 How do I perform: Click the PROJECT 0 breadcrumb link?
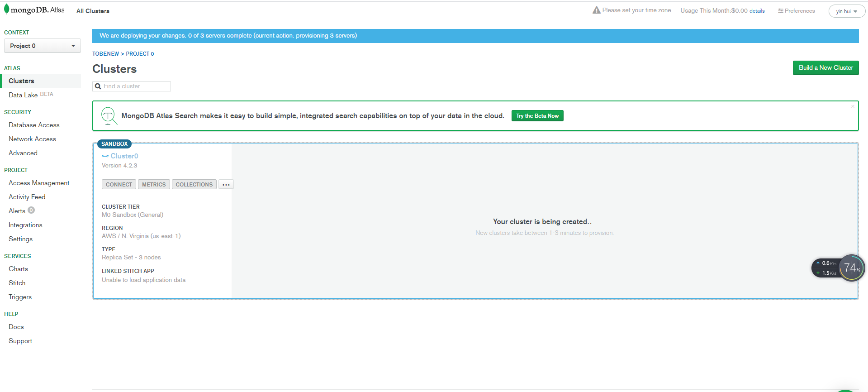tap(140, 54)
